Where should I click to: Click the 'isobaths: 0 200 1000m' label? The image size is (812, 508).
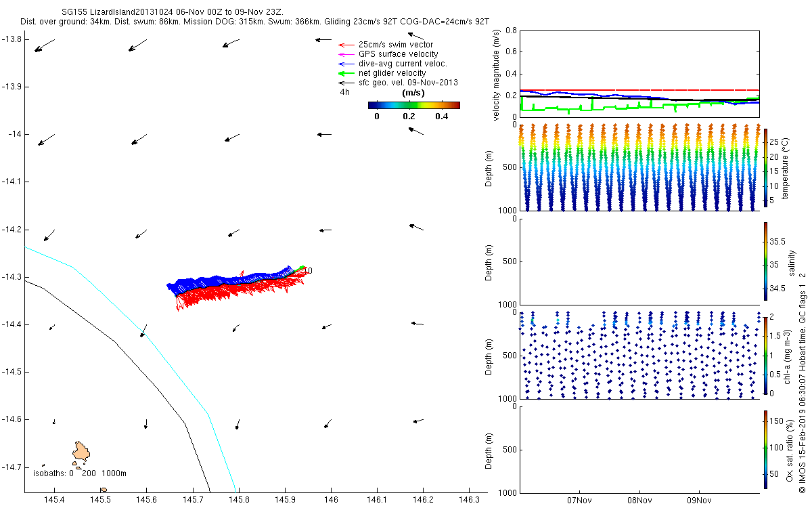(80, 473)
